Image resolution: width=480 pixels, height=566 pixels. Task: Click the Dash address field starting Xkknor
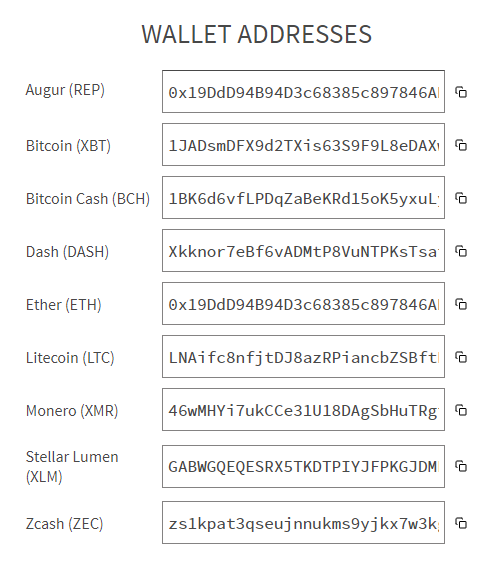pyautogui.click(x=303, y=251)
